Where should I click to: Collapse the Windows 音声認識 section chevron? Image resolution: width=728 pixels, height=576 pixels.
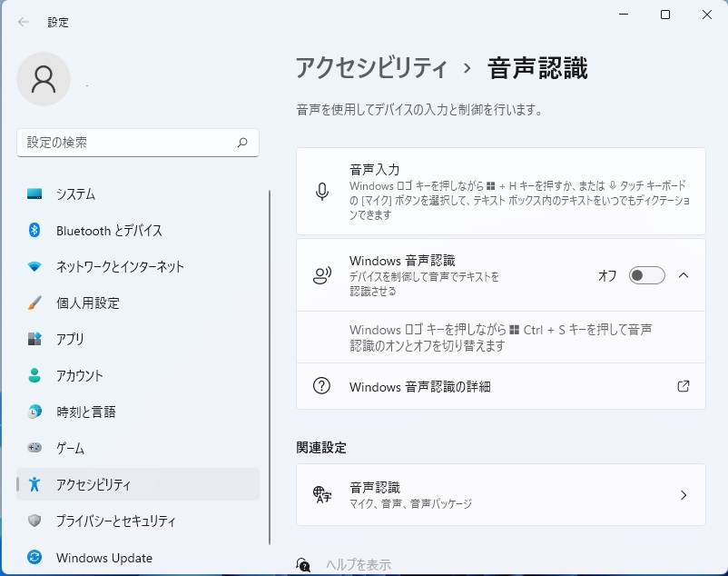[684, 275]
